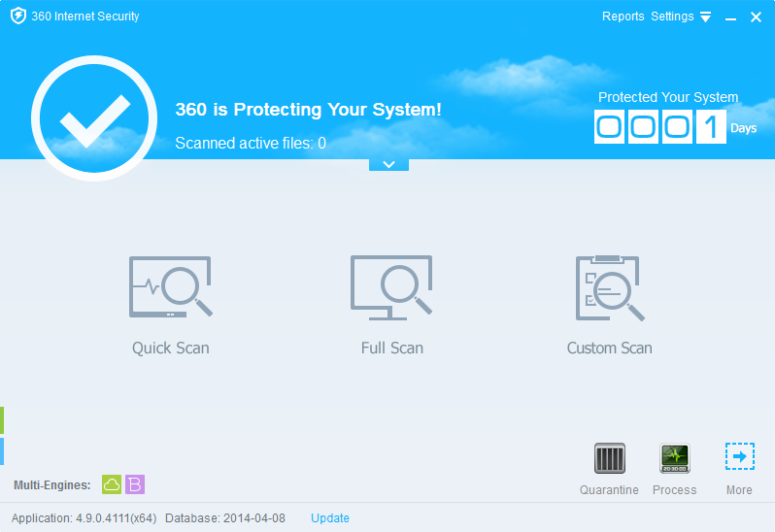Toggle the purple B scan engine
The width and height of the screenshot is (775, 532).
[135, 484]
